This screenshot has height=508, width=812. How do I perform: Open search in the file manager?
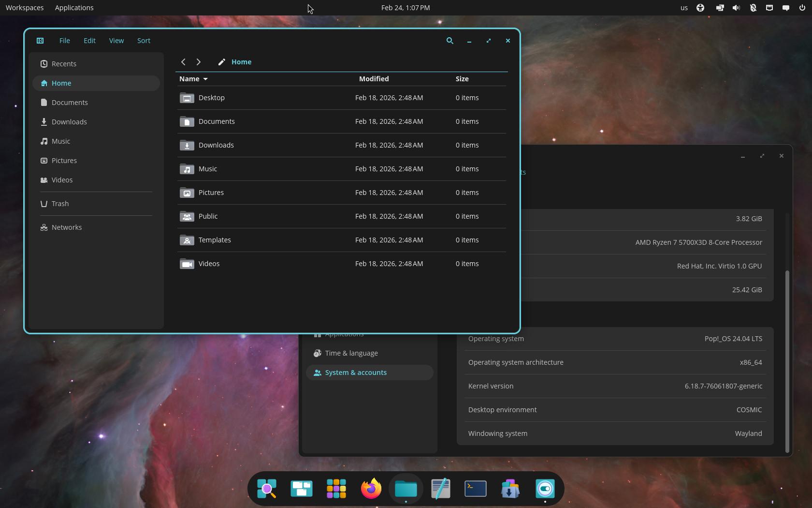point(449,41)
